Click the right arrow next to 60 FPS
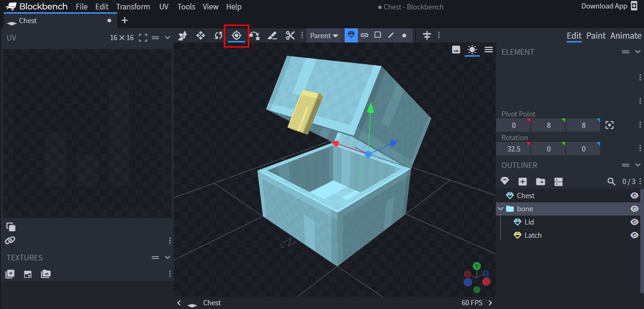644x309 pixels. (490, 303)
